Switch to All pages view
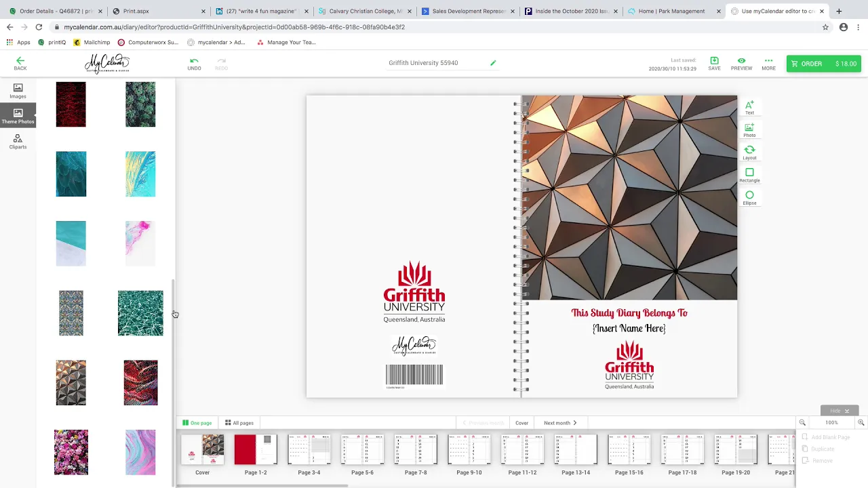This screenshot has width=868, height=488. click(x=239, y=423)
